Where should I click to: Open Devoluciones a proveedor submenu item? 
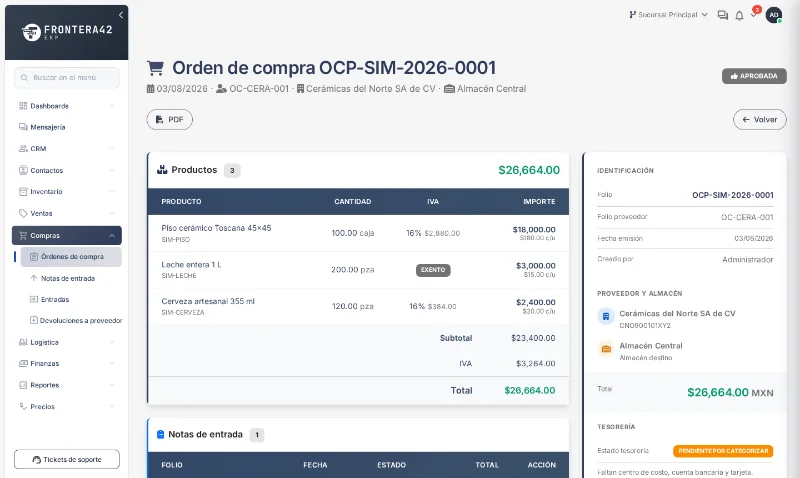coord(76,320)
